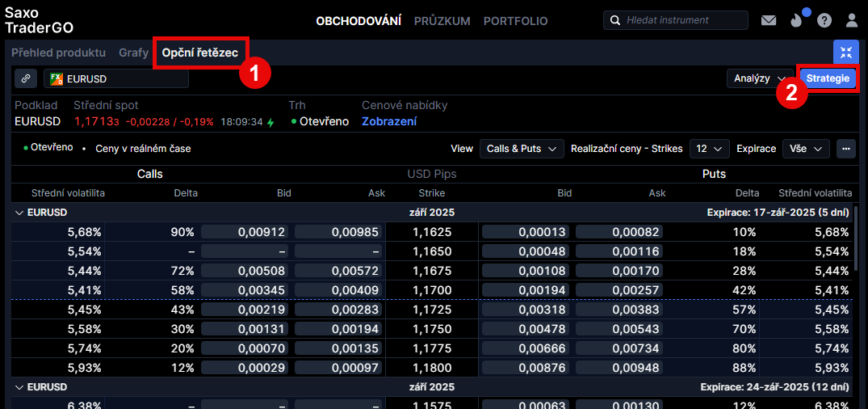
Task: Open the strikes count dropdown showing 12
Action: (710, 149)
